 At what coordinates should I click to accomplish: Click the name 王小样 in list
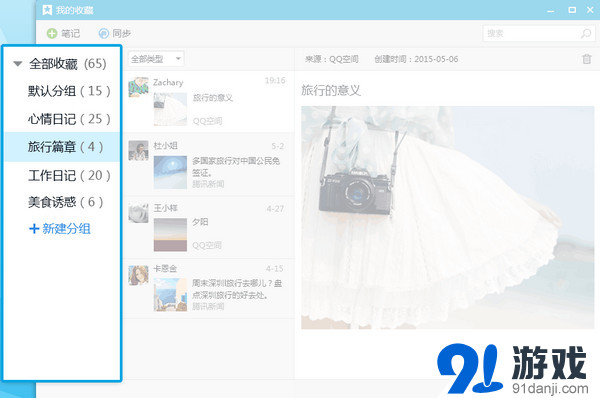pos(165,208)
